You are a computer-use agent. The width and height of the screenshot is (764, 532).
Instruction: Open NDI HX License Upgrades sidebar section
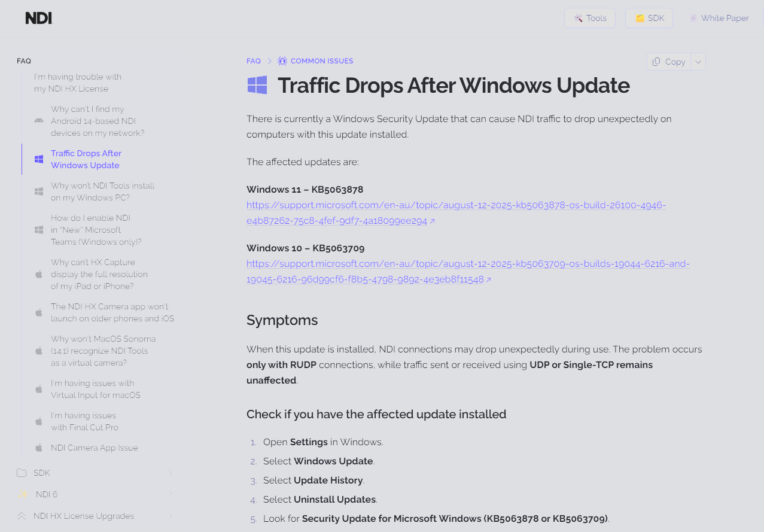coord(96,516)
